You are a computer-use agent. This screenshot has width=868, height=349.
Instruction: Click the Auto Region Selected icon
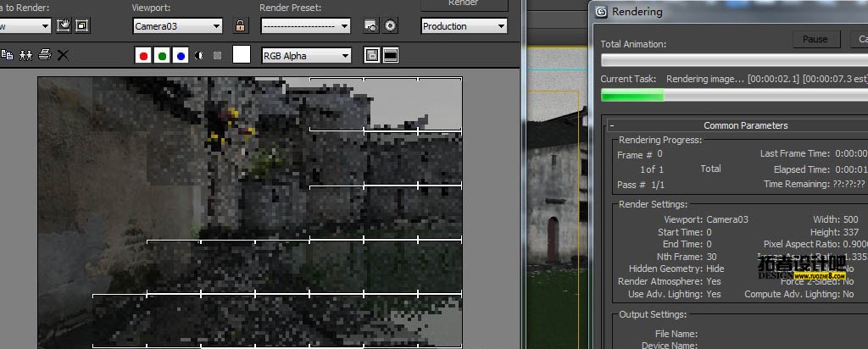pos(82,25)
